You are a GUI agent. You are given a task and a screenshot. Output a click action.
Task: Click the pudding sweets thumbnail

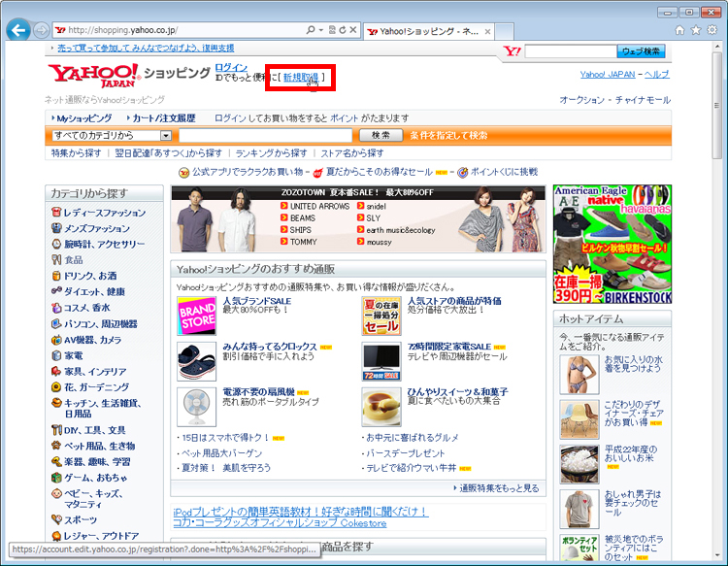click(381, 407)
